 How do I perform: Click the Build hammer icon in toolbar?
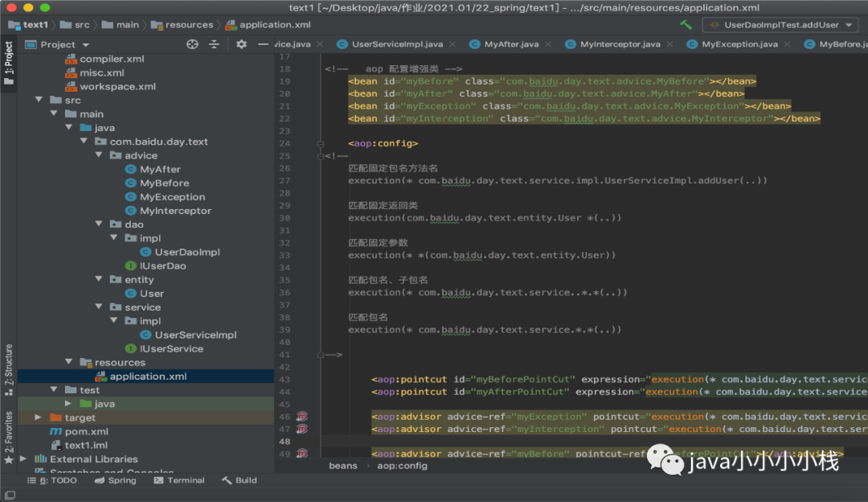click(686, 24)
